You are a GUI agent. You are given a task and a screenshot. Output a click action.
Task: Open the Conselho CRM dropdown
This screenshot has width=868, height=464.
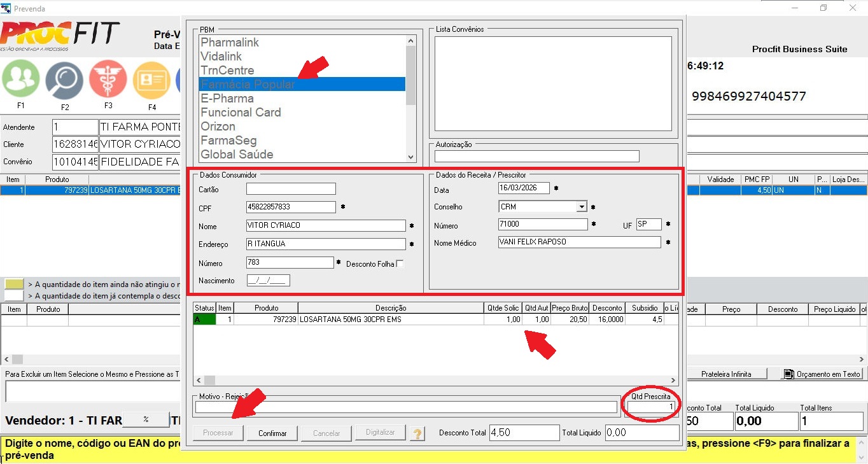(x=581, y=207)
